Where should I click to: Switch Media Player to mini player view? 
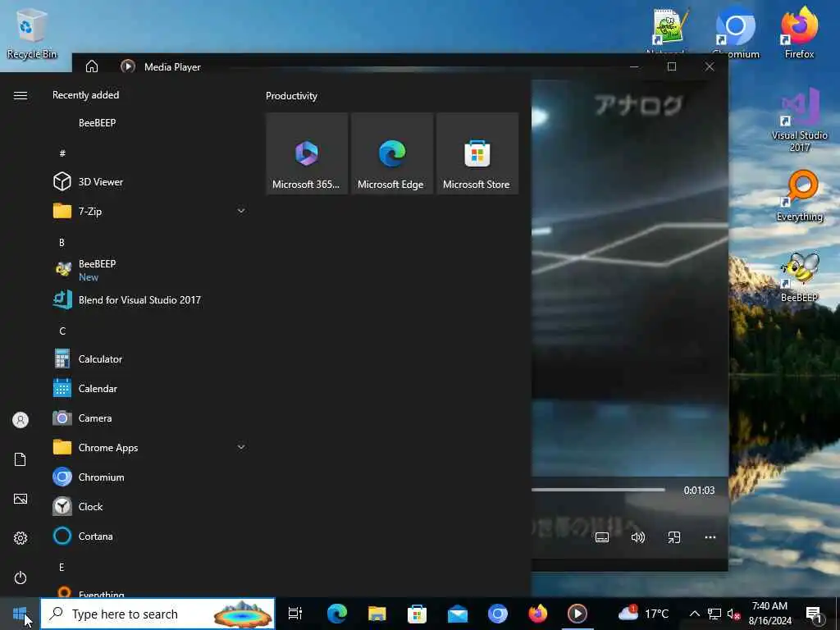click(674, 537)
